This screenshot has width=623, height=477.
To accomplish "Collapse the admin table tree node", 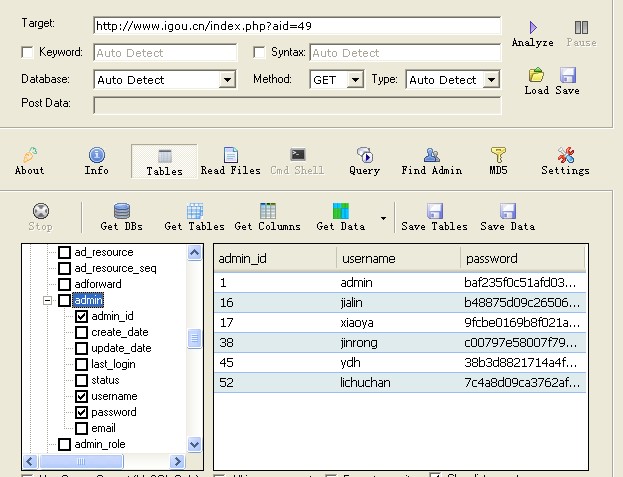I will pos(47,300).
